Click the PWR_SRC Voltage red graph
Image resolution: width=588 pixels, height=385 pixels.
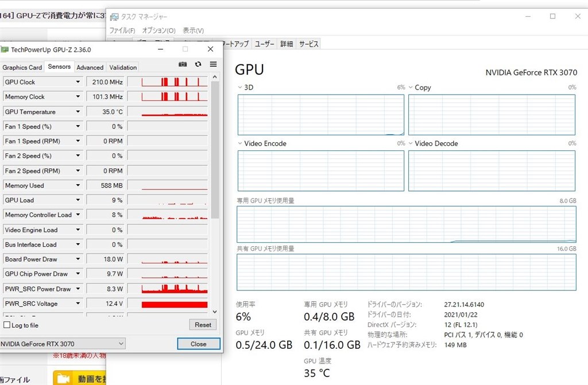pyautogui.click(x=168, y=304)
